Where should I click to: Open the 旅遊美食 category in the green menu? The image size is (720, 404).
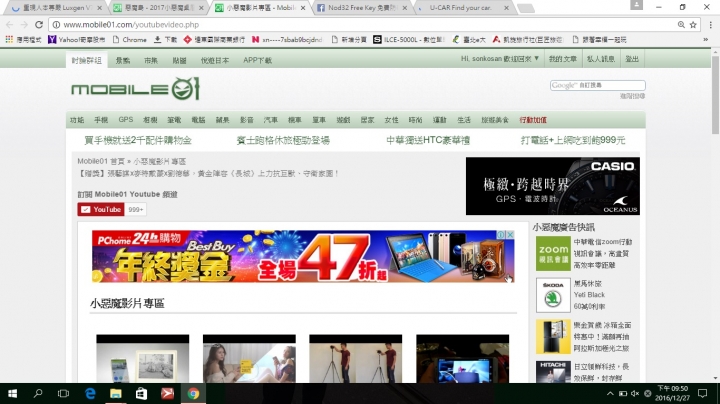point(495,120)
